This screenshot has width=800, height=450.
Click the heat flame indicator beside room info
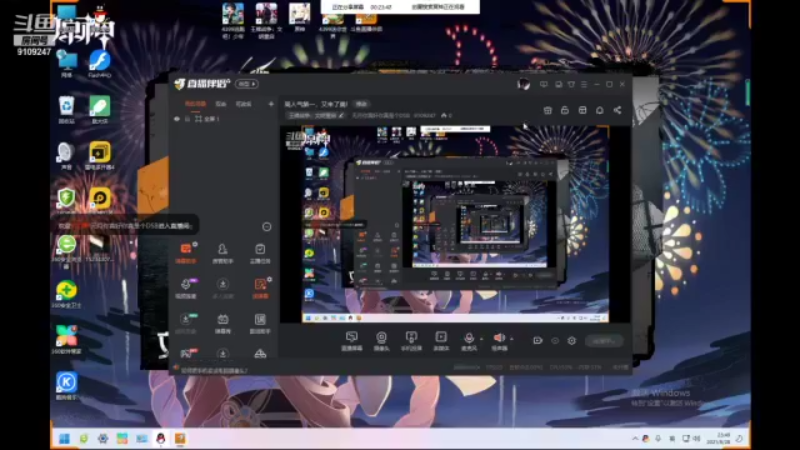[446, 116]
